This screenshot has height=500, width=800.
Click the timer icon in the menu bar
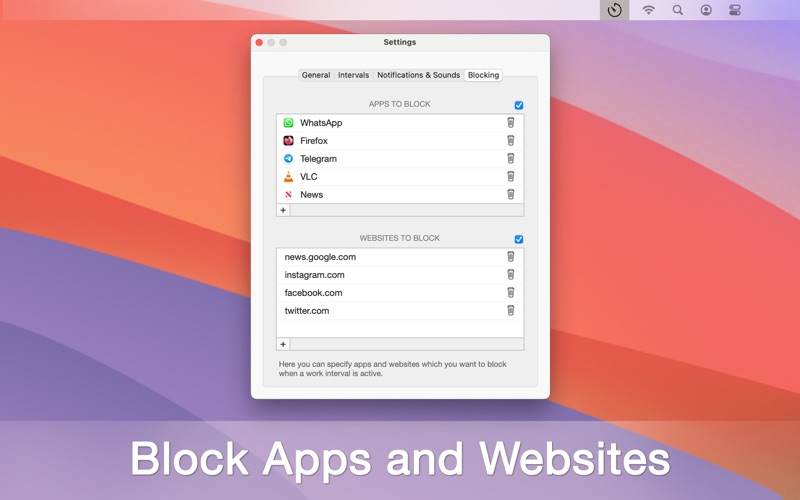pyautogui.click(x=614, y=10)
